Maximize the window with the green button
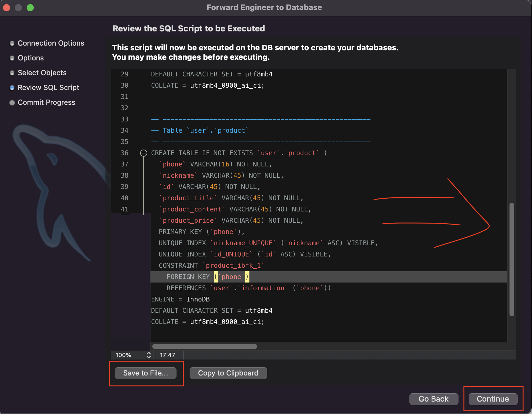Image resolution: width=532 pixels, height=414 pixels. click(30, 8)
